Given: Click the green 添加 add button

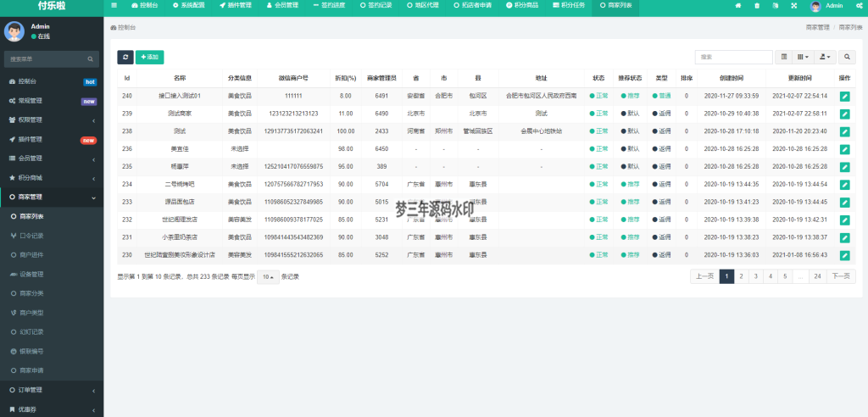Looking at the screenshot, I should coord(149,57).
